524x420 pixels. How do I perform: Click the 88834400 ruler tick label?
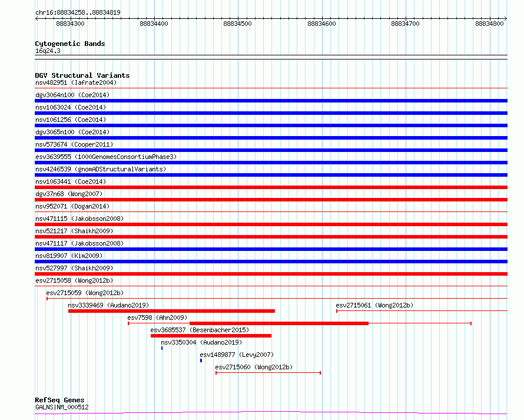click(154, 24)
